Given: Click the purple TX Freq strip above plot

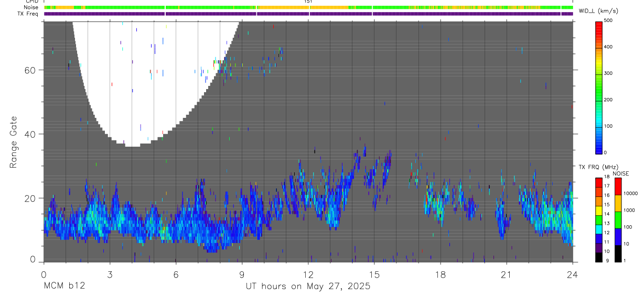Looking at the screenshot, I should (x=308, y=14).
